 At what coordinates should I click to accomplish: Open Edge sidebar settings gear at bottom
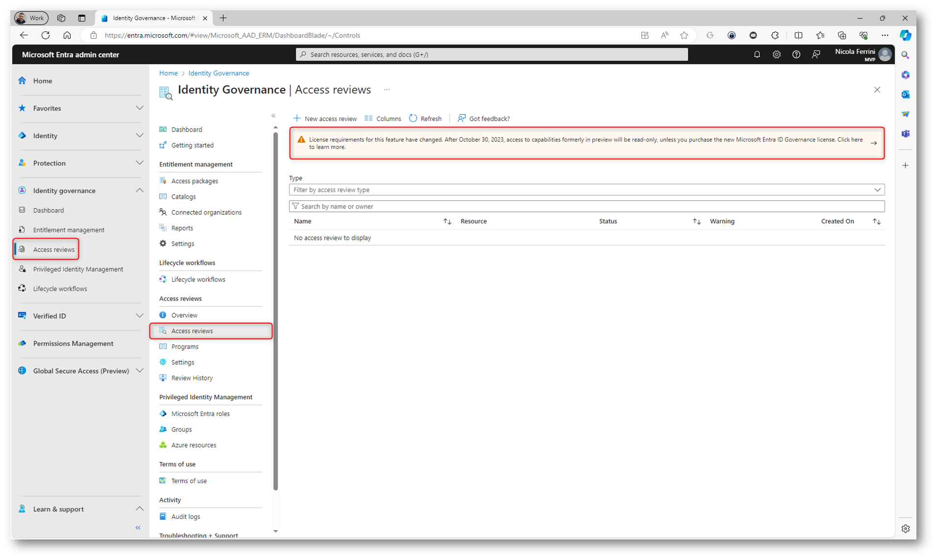[x=905, y=529]
